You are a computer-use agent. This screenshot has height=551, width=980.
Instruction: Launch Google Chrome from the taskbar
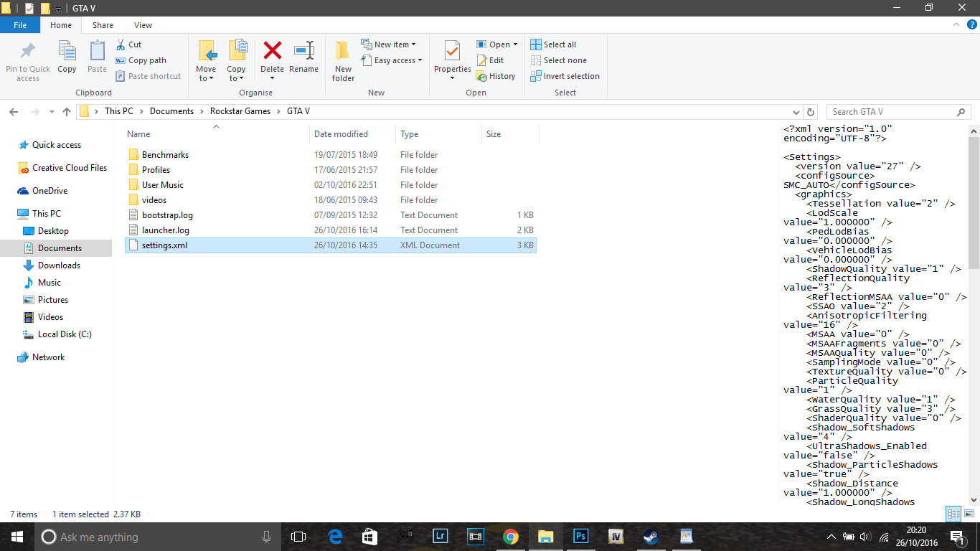coord(510,537)
